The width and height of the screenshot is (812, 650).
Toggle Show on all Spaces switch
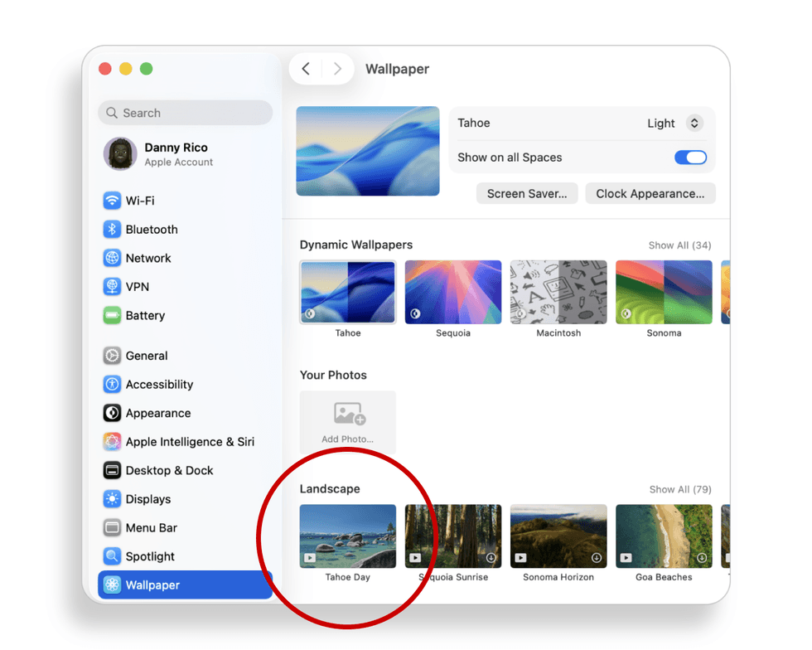(x=690, y=158)
